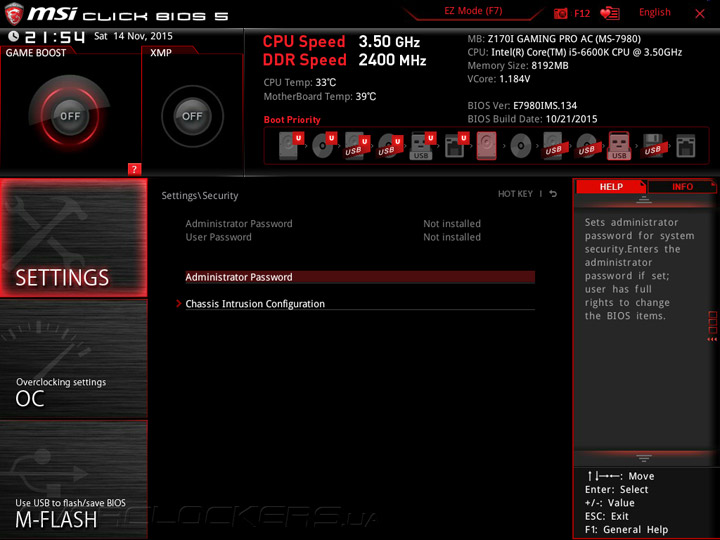Click the date Sat 14 Nov, 2015
Screen dimensions: 720x540
coord(133,36)
